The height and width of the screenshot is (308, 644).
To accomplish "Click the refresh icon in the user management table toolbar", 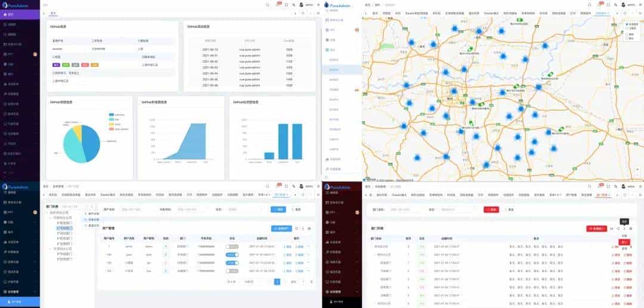I will click(x=297, y=228).
